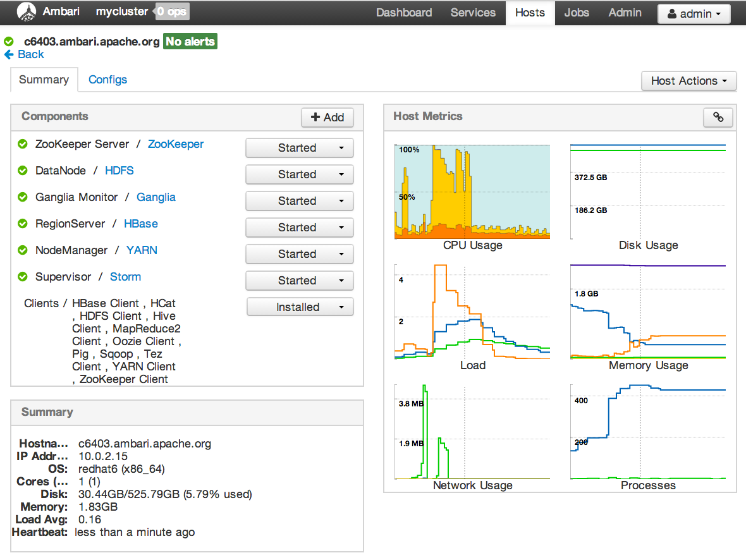Screen dimensions: 746x560
Task: Open the Clients Installed dropdown
Action: (x=300, y=307)
